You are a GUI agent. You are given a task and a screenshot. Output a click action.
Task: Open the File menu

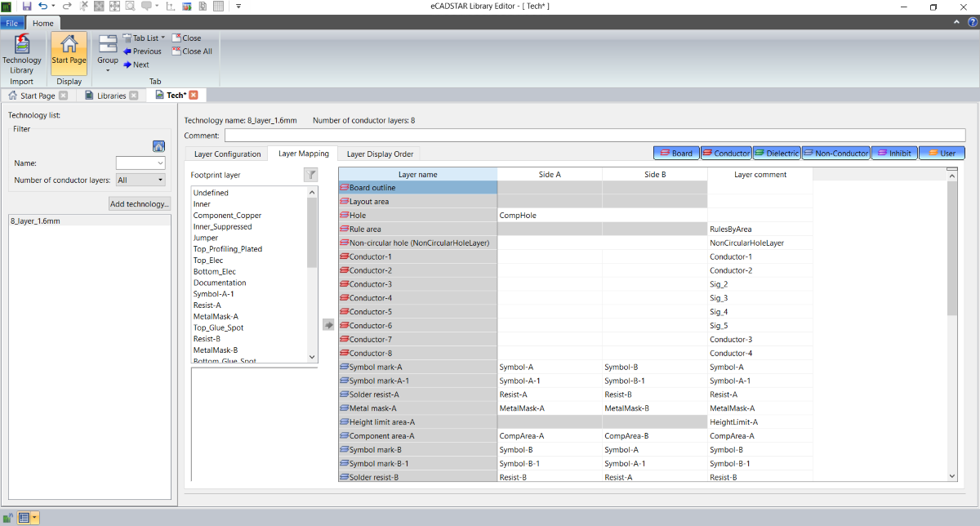click(12, 24)
